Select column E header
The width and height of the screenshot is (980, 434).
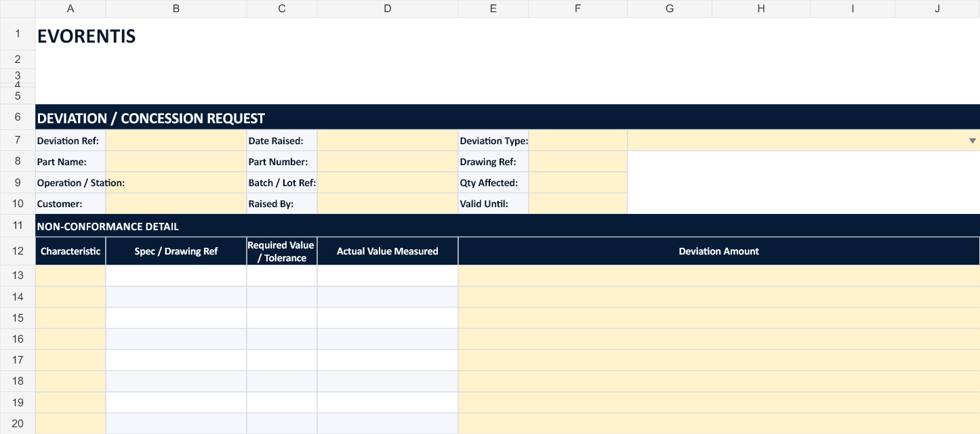[493, 9]
